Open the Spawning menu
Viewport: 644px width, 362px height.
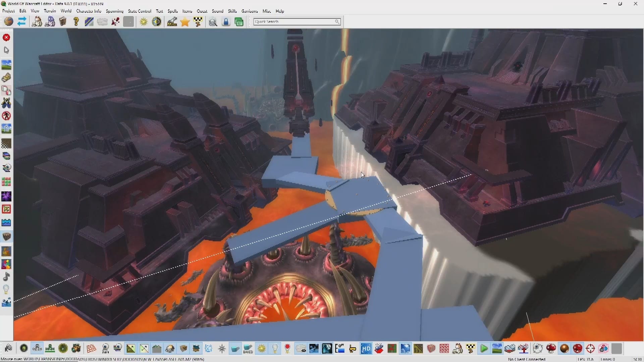[x=114, y=11]
